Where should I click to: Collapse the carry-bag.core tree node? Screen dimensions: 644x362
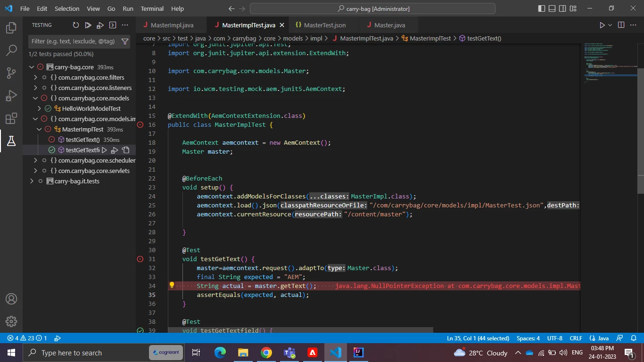pyautogui.click(x=32, y=67)
